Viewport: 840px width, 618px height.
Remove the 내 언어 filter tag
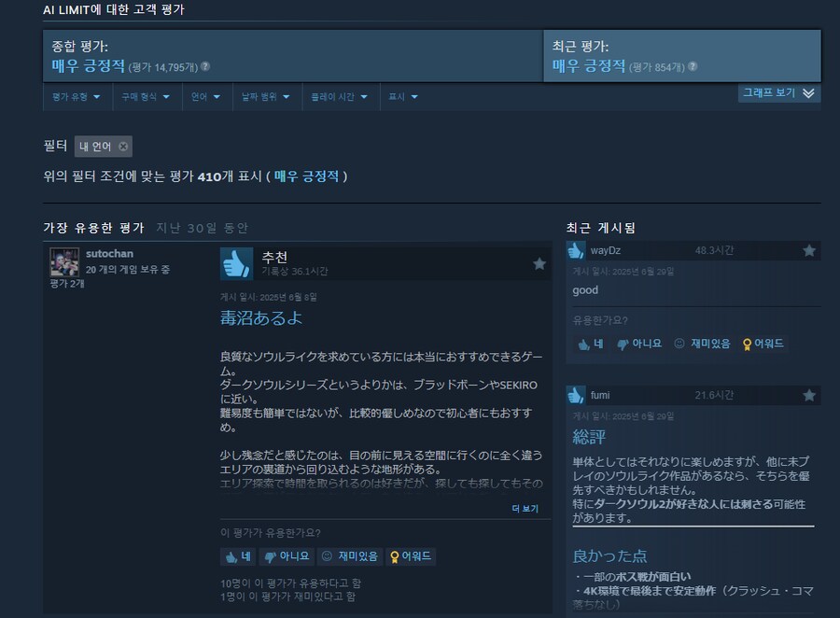122,146
